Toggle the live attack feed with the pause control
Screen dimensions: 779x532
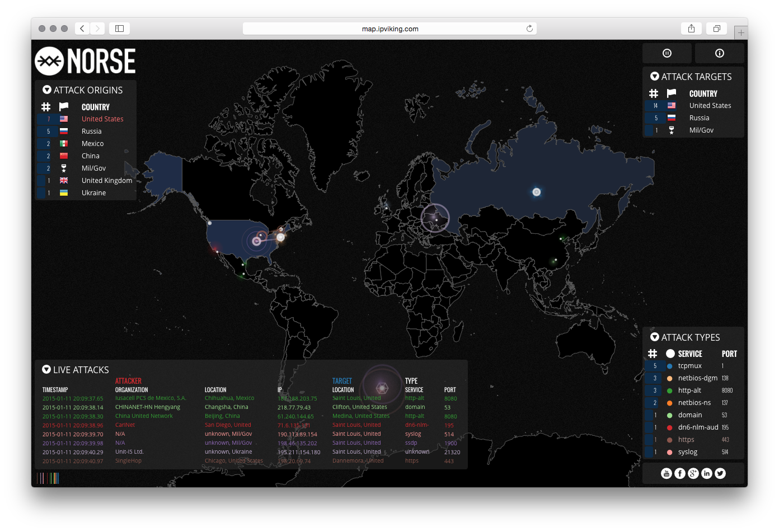(667, 53)
